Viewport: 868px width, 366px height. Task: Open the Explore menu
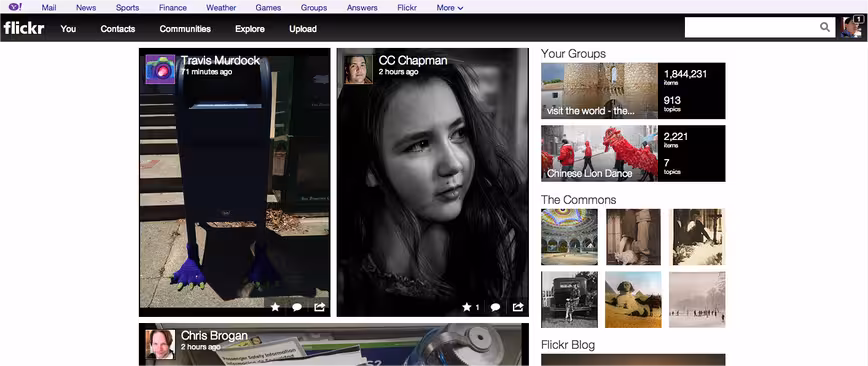(250, 29)
